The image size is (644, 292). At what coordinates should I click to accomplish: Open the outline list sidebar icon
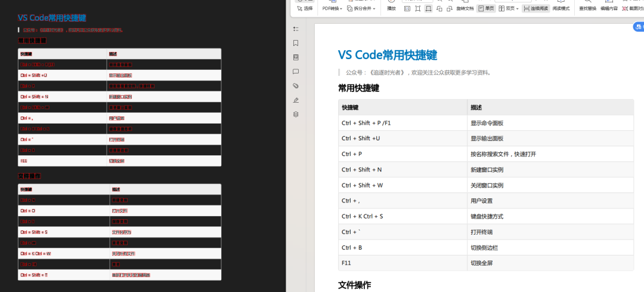296,29
